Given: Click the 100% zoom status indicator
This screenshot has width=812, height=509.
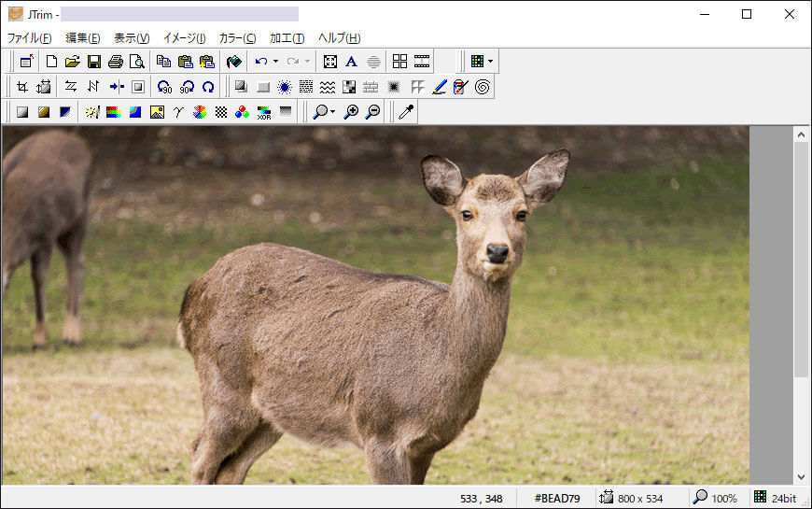Looking at the screenshot, I should tap(724, 498).
